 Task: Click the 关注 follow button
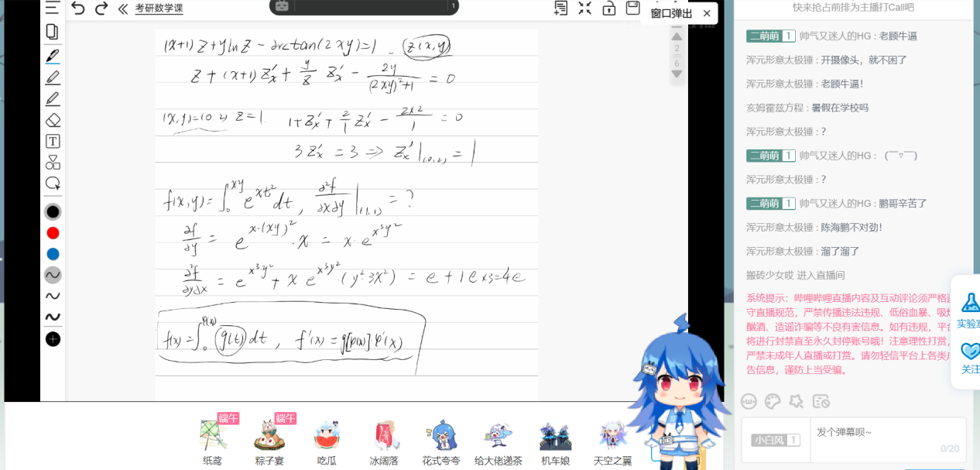[x=970, y=358]
